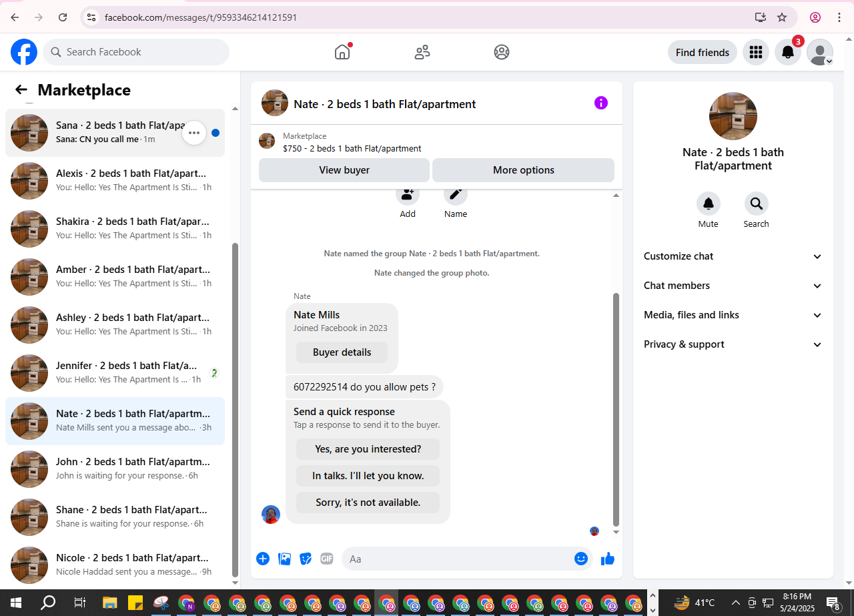Open the Marketplace listing thumbnail at $750
Screen dimensions: 854x616
[267, 141]
